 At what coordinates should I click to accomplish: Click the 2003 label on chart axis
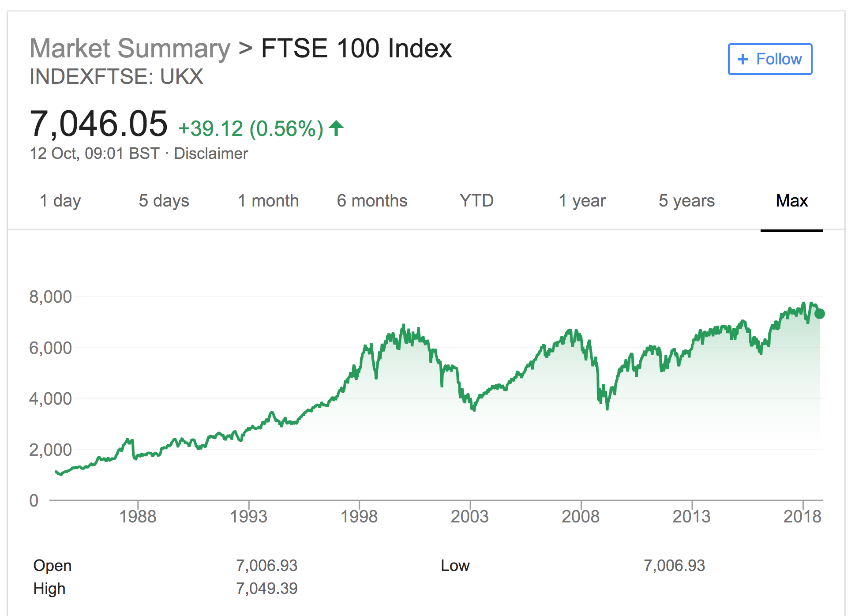coord(469,516)
